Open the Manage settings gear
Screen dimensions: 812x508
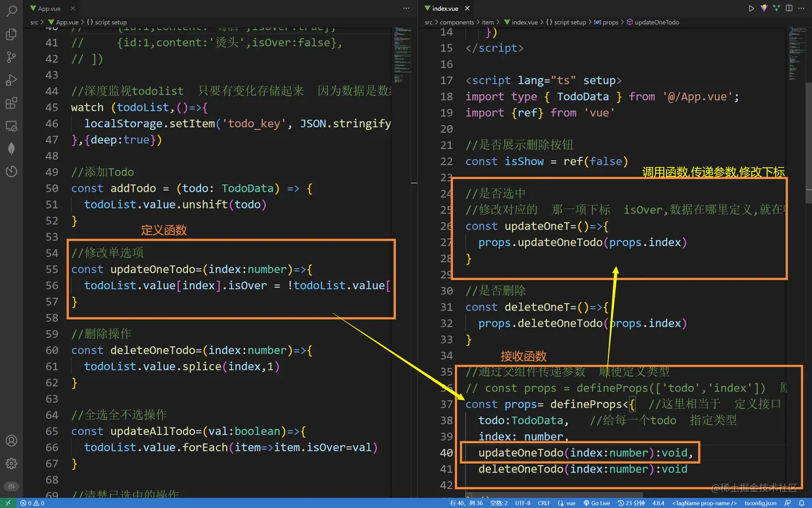coord(11,463)
